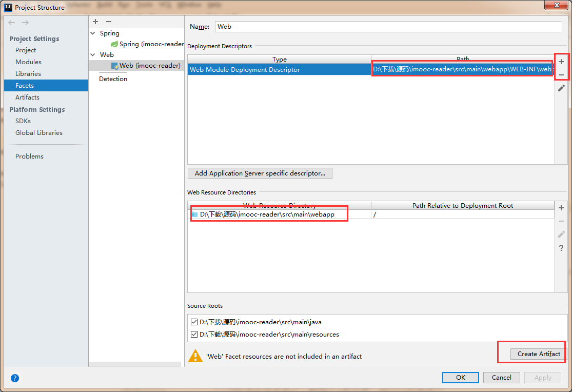This screenshot has height=392, width=572.
Task: Focus the Name field containing Web
Action: tap(388, 27)
